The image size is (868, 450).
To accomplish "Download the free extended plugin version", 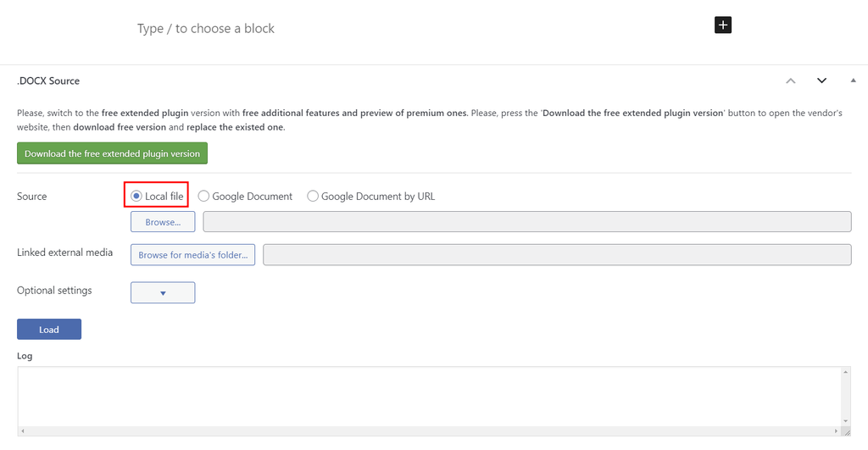I will [112, 153].
